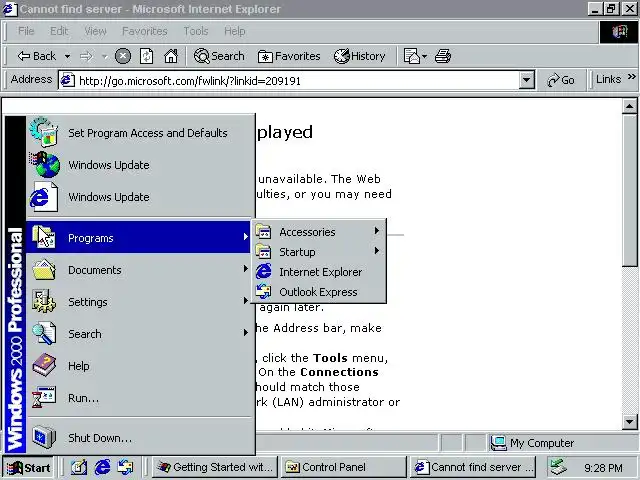The image size is (640, 480).
Task: Open the Run... dialog from the Start menu
Action: point(139,398)
